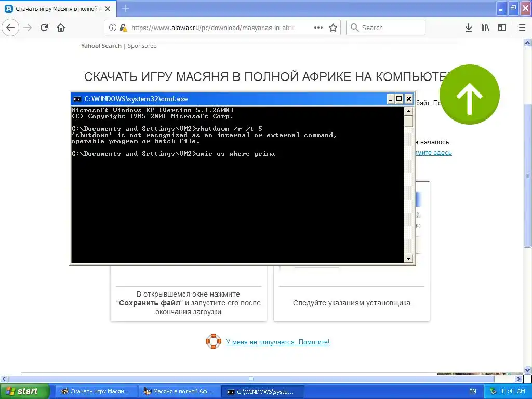Open page actions three-dots menu

coord(318,28)
